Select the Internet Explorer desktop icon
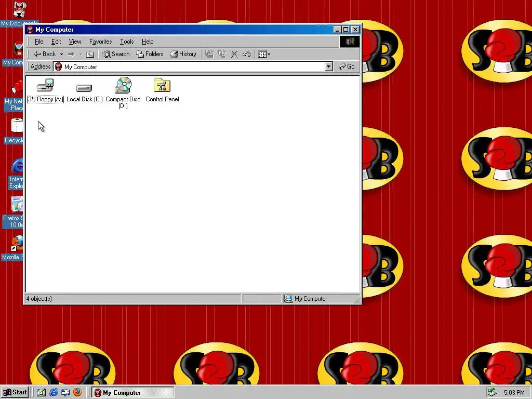This screenshot has width=532, height=399. [x=16, y=174]
